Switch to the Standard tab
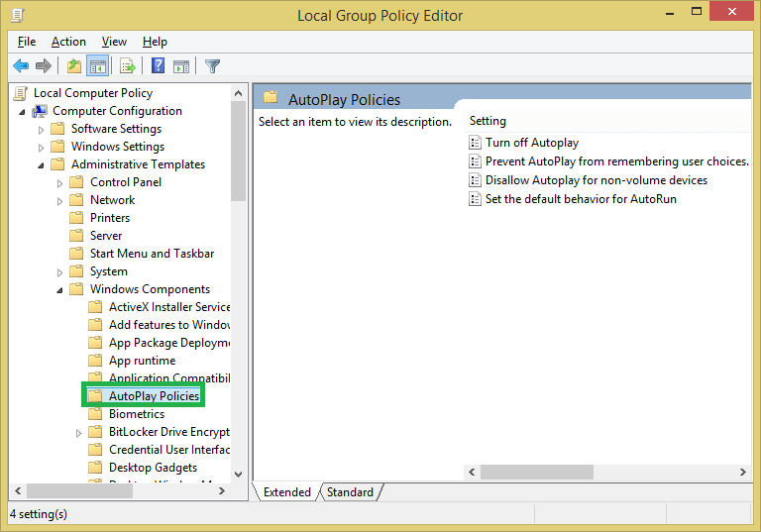Screen dimensions: 761x532 pos(350,491)
